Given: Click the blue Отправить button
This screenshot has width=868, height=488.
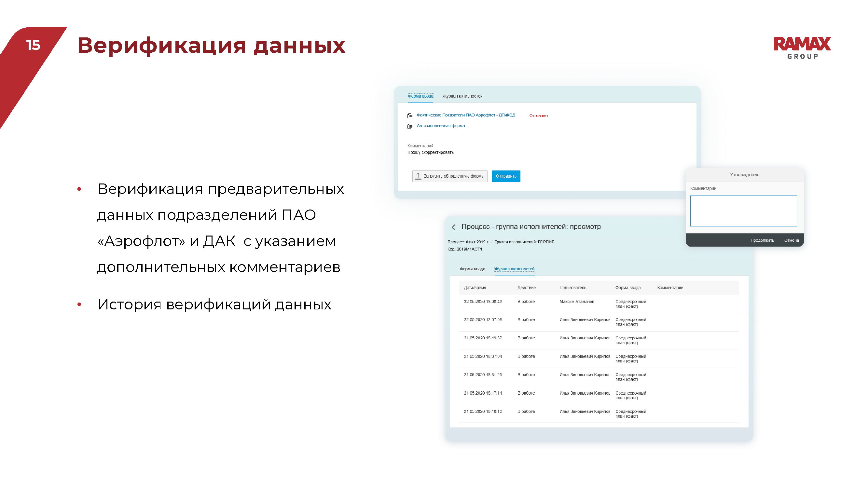Looking at the screenshot, I should tap(506, 176).
